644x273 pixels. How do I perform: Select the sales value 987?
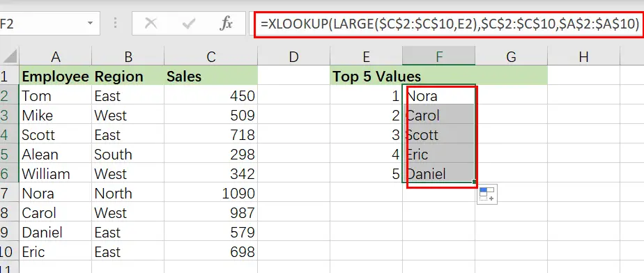point(211,212)
